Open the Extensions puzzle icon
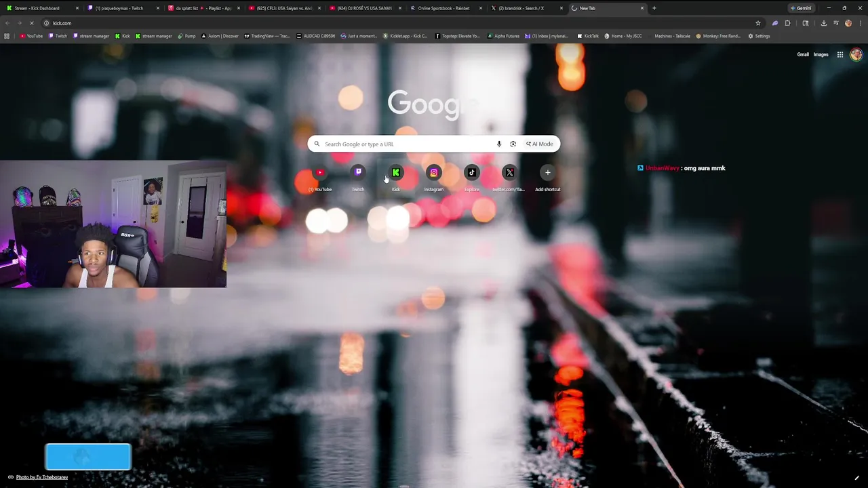The image size is (868, 488). click(x=787, y=23)
